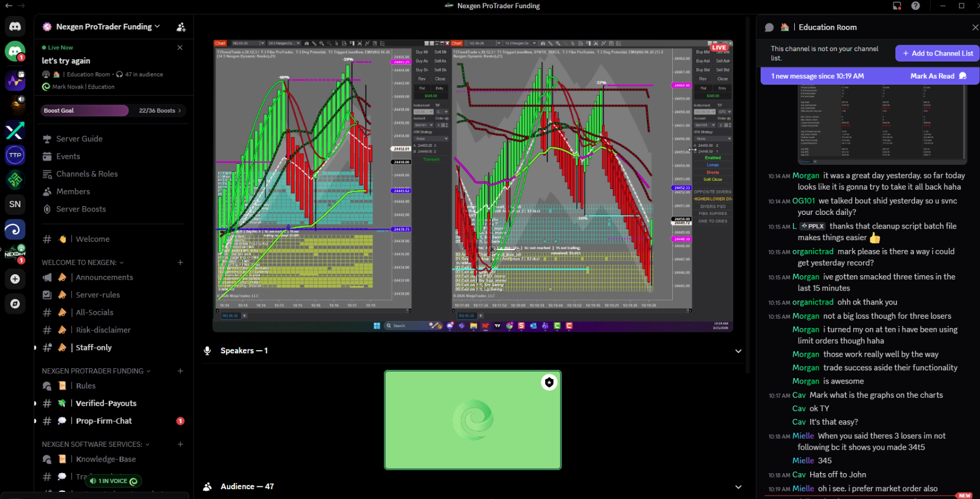
Task: Click Mark As Read on new message bar
Action: pyautogui.click(x=932, y=76)
